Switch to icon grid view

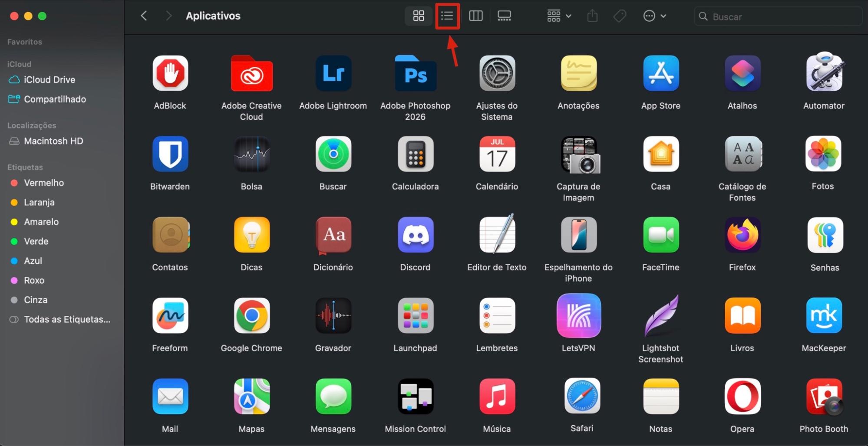click(418, 16)
